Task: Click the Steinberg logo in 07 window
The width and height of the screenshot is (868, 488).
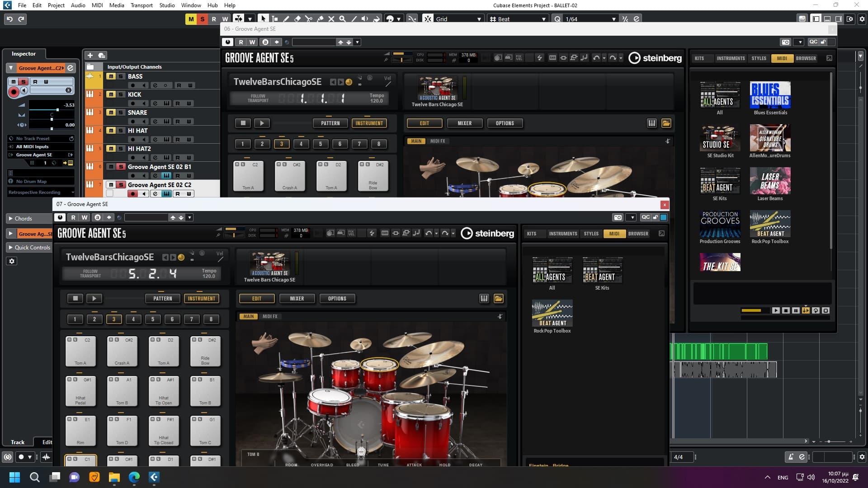Action: tap(487, 233)
